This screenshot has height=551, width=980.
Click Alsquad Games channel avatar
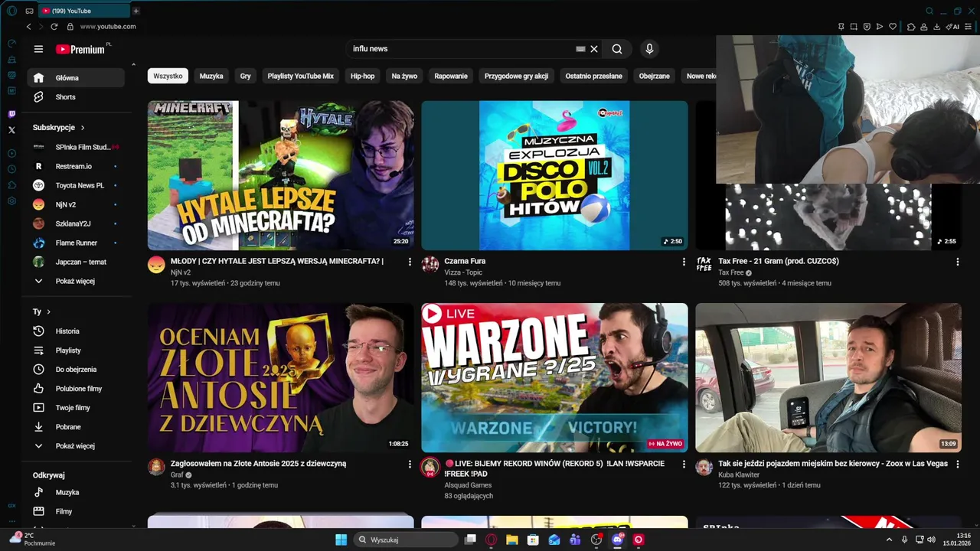pyautogui.click(x=430, y=467)
